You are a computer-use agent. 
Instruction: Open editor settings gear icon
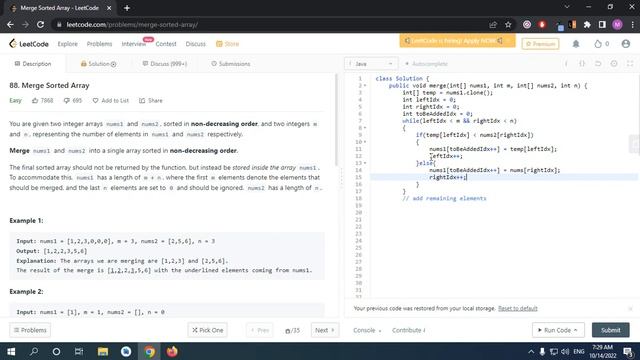point(614,64)
